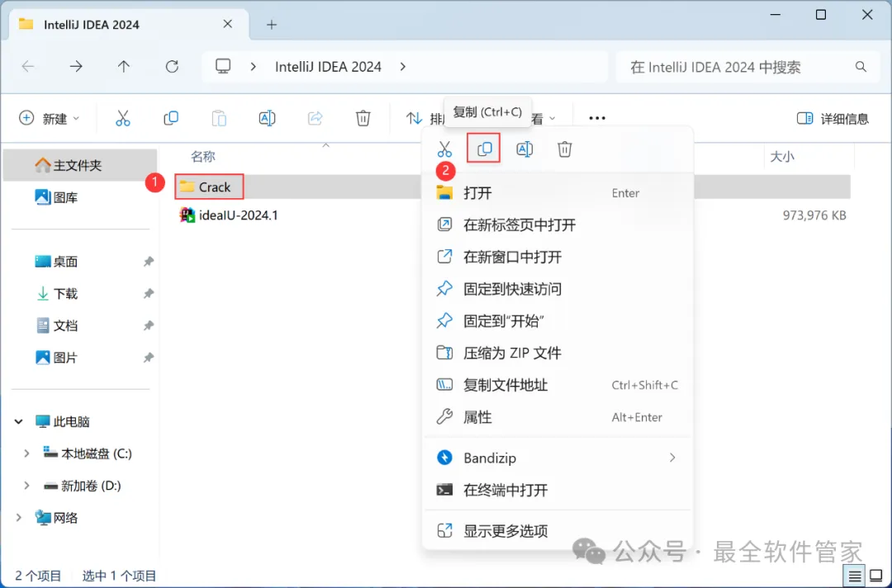Choose 固定到"开始" in the context menu
The image size is (892, 588).
click(557, 320)
